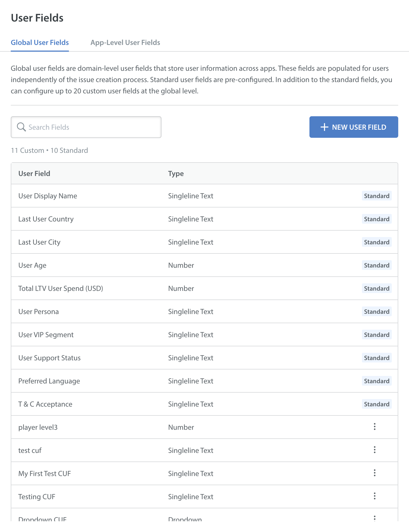Click the search magnifier icon
The image size is (409, 532).
(21, 127)
